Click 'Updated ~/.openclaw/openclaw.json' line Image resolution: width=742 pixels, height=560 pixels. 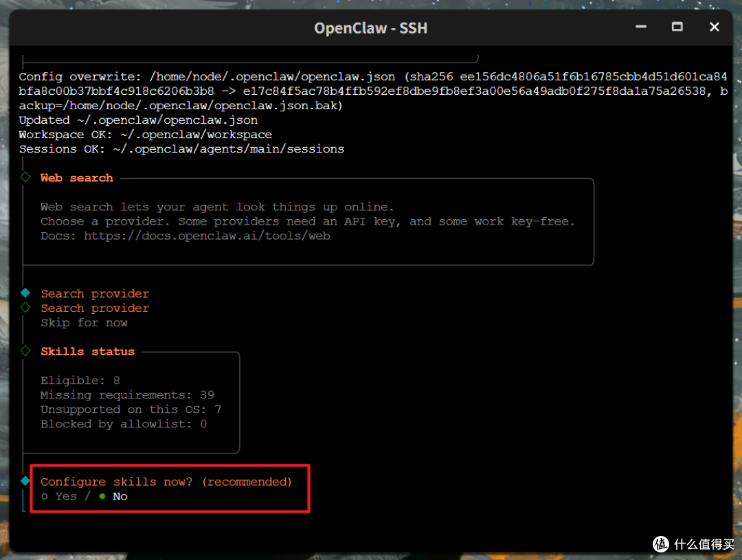(x=138, y=120)
